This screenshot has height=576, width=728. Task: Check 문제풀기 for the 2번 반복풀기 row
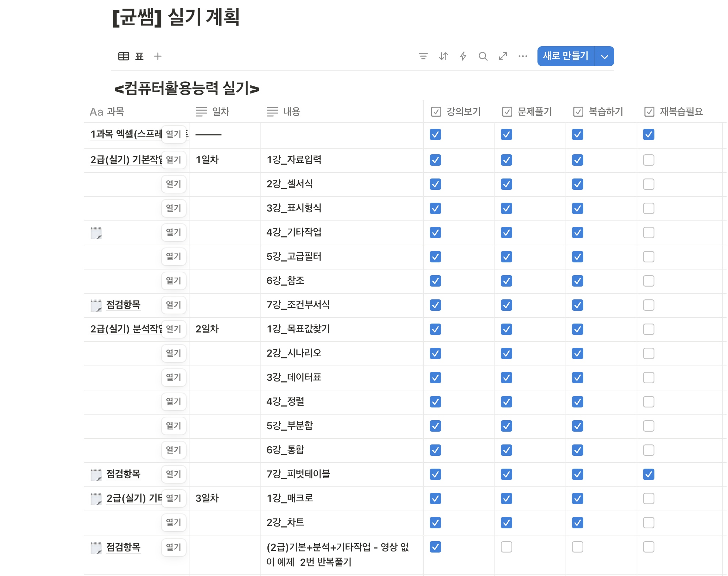tap(506, 547)
